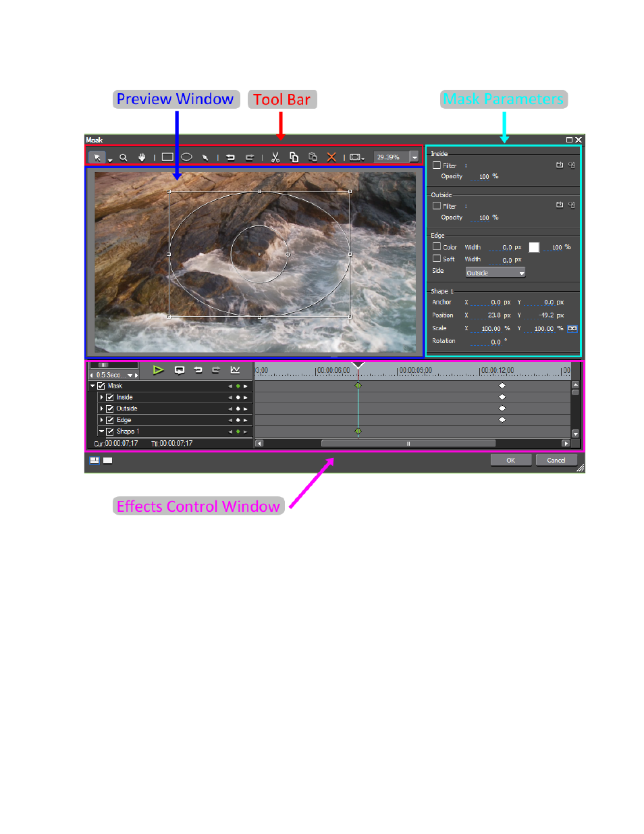644x834 pixels.
Task: Expand the Edge parameter row
Action: [x=101, y=420]
